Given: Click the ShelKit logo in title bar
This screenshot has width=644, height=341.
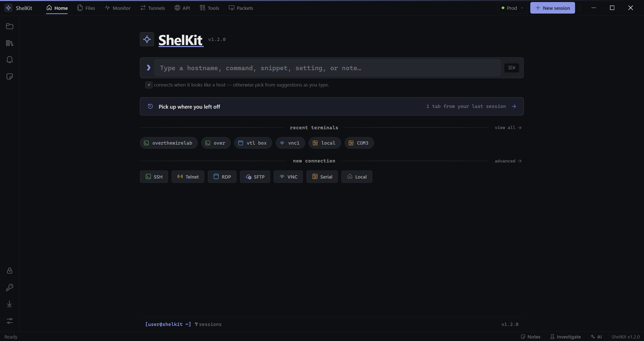Looking at the screenshot, I should 8,8.
